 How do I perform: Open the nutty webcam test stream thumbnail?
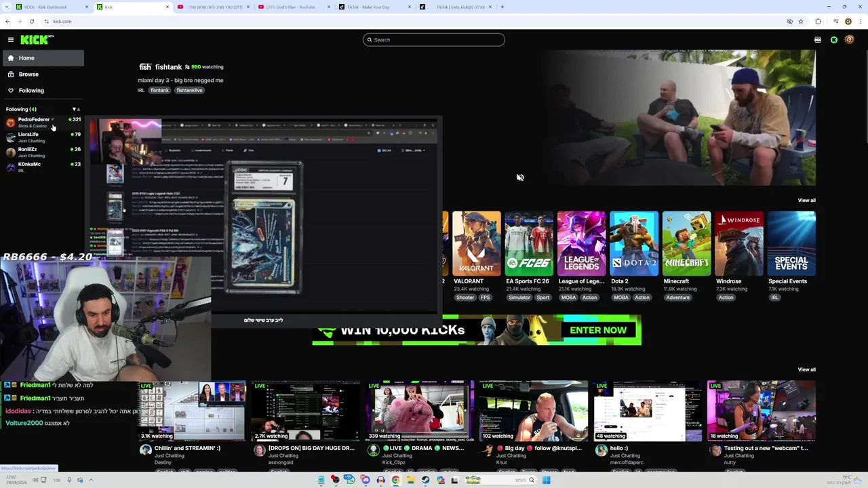click(762, 411)
